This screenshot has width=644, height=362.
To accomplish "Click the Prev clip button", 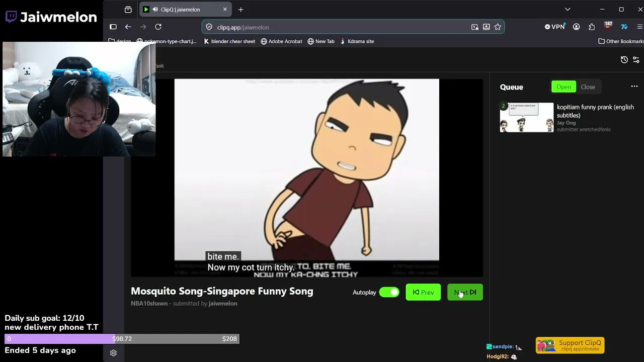I will [x=423, y=292].
